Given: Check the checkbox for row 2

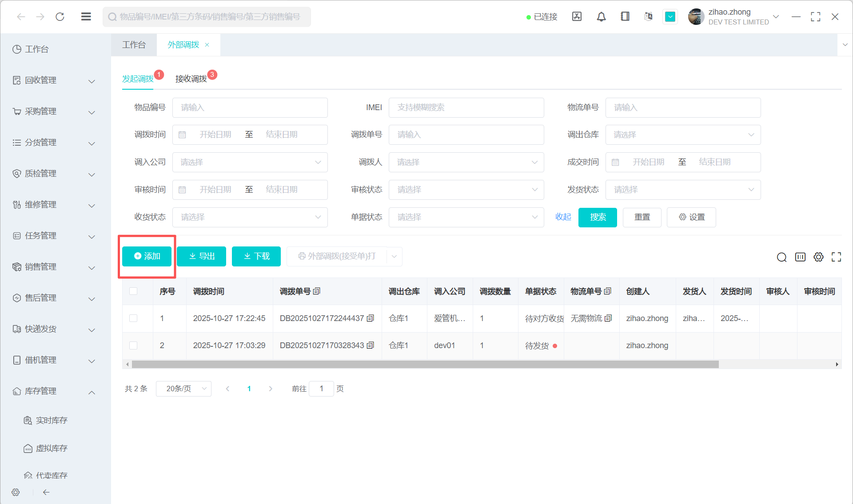Looking at the screenshot, I should pyautogui.click(x=133, y=345).
